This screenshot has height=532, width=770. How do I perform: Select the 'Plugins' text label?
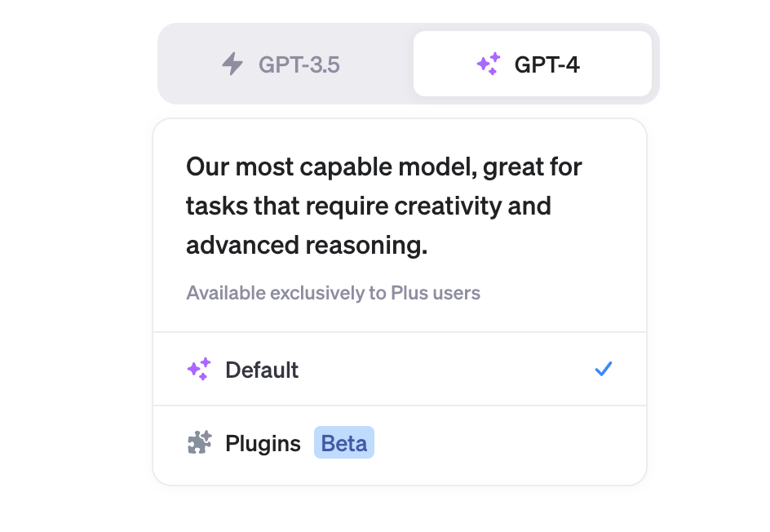tap(263, 444)
